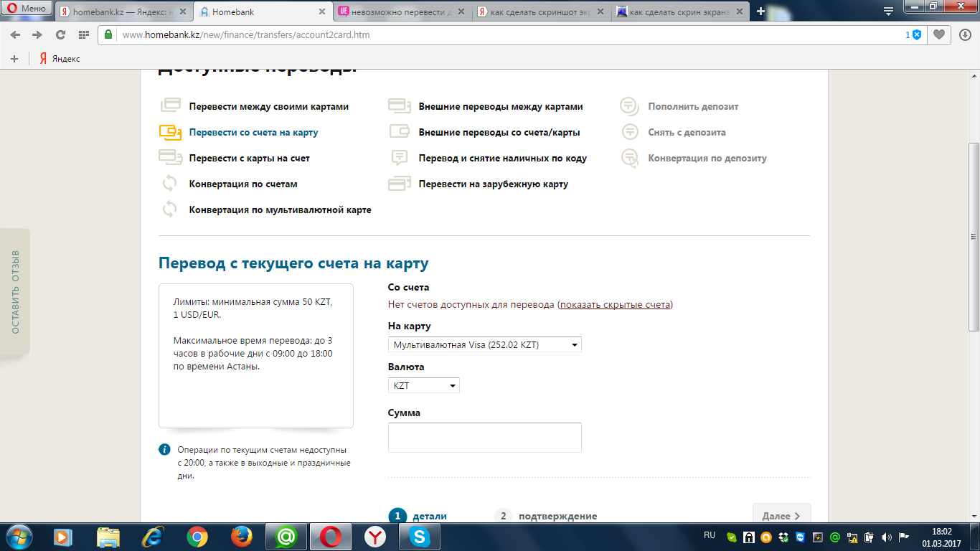Open 'Внешние переводы между картами' link

pos(501,107)
